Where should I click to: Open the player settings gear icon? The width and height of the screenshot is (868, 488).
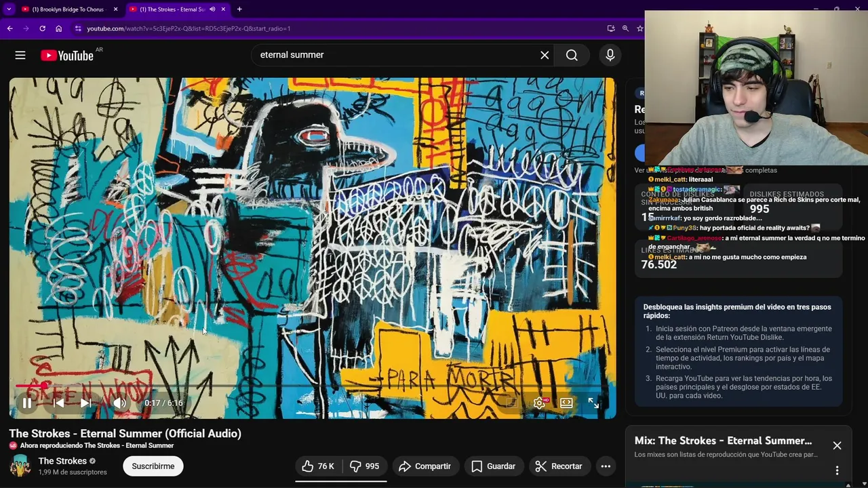[540, 403]
